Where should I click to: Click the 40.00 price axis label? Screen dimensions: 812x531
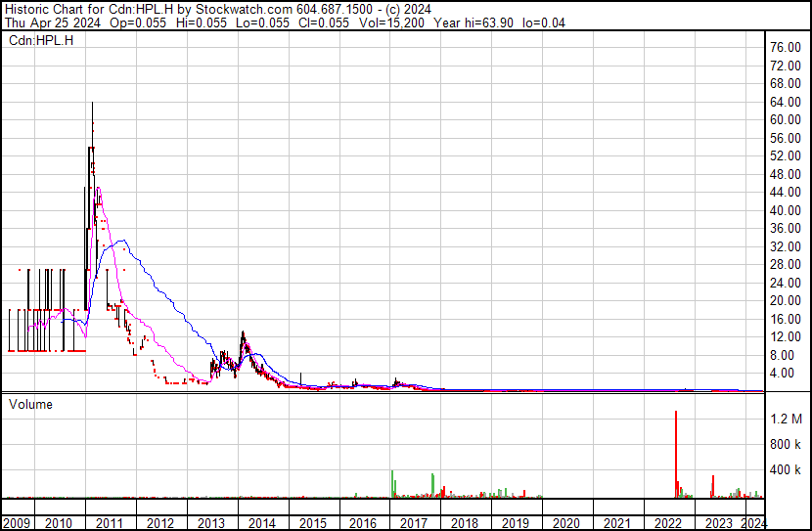pyautogui.click(x=786, y=210)
